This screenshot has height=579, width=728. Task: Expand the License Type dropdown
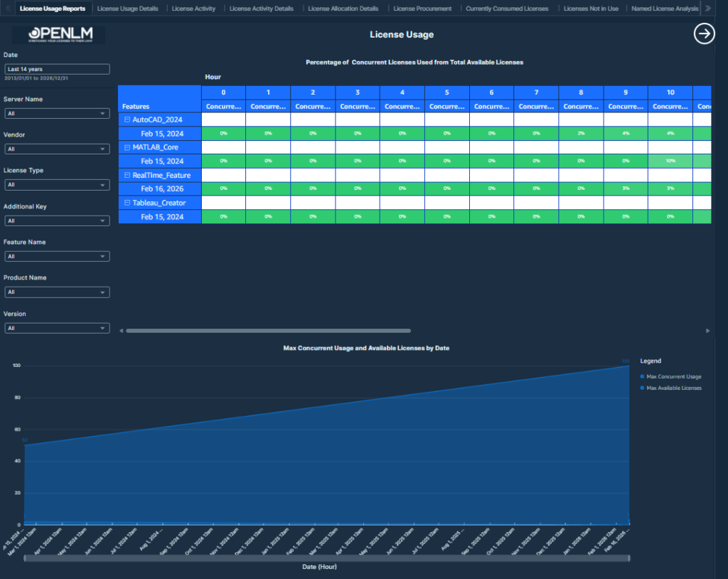57,184
